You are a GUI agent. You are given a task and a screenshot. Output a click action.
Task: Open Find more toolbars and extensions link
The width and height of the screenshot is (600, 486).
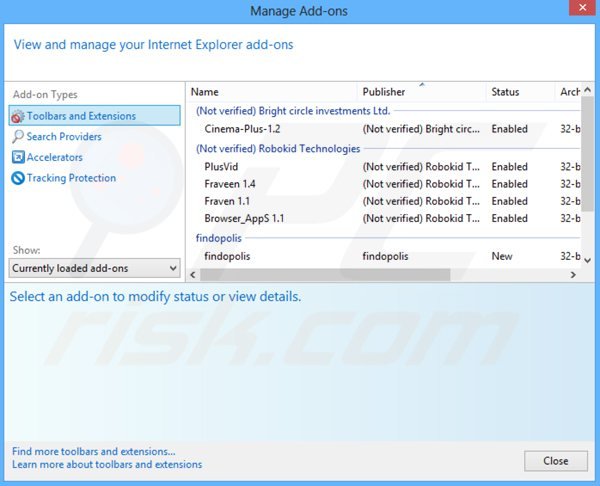click(x=93, y=452)
